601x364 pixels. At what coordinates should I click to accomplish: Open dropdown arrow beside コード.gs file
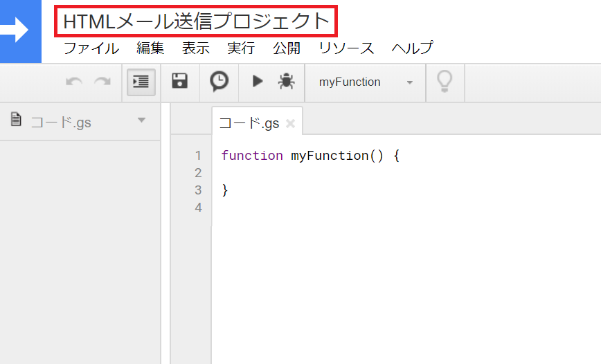tap(141, 120)
